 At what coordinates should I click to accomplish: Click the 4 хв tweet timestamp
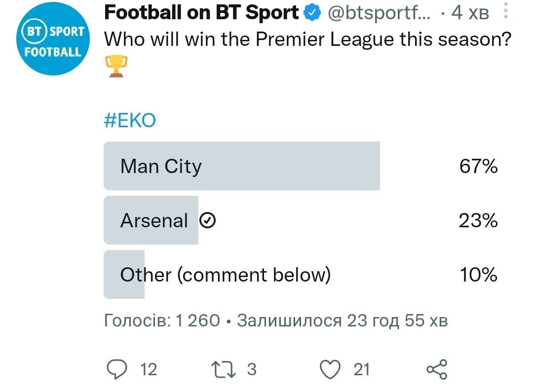[x=470, y=14]
